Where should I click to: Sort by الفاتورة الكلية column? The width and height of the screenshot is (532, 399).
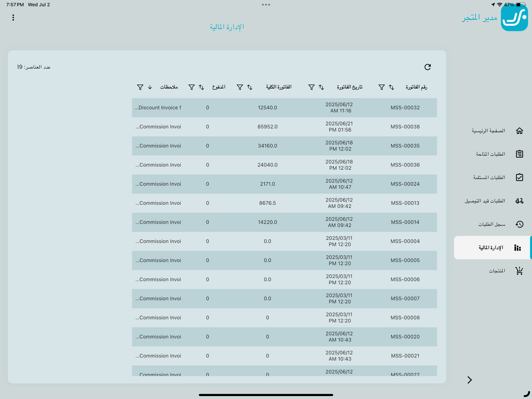(x=250, y=87)
